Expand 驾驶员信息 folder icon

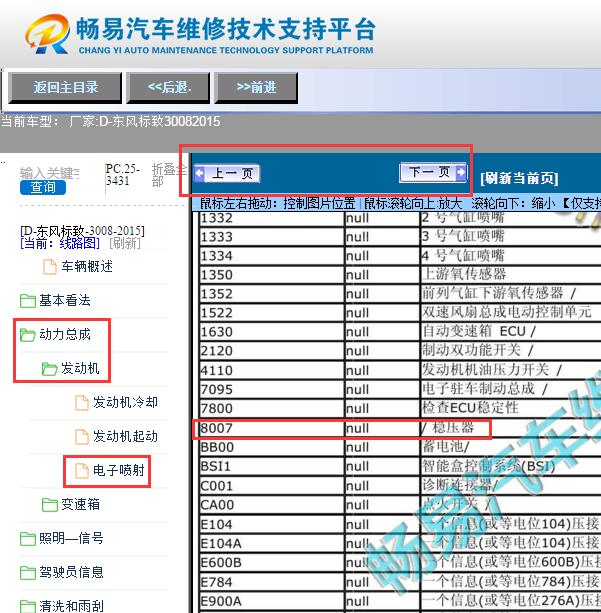point(28,573)
